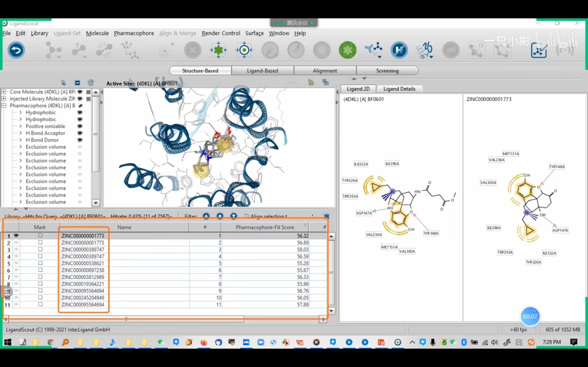Click the blue plus filter icon
The height and width of the screenshot is (367, 588).
point(206,216)
